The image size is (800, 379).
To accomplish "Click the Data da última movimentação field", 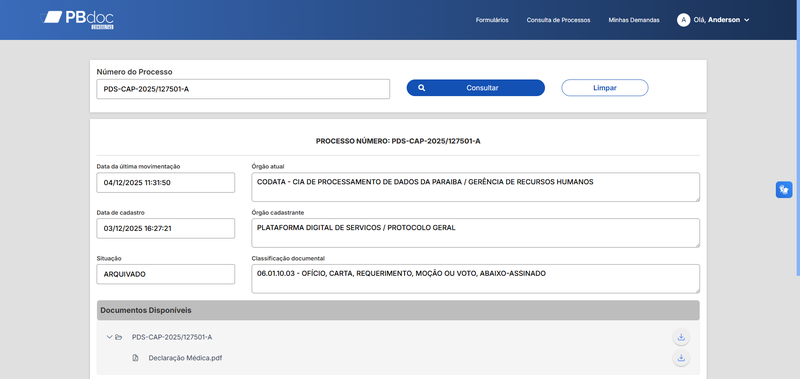I will [x=165, y=183].
